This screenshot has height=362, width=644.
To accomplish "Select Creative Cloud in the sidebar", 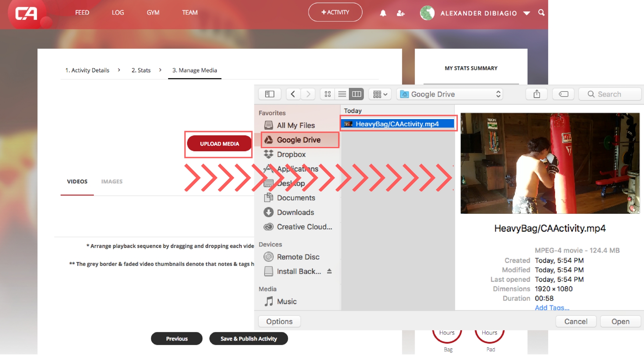I will (297, 227).
